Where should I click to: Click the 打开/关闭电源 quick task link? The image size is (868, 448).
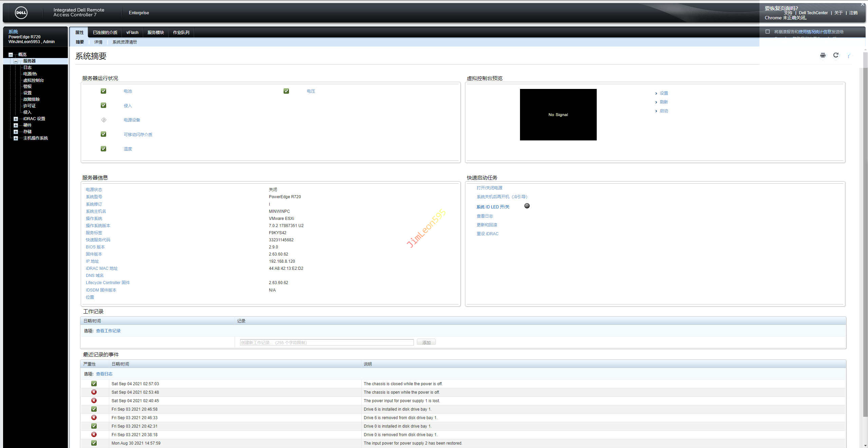(x=489, y=188)
